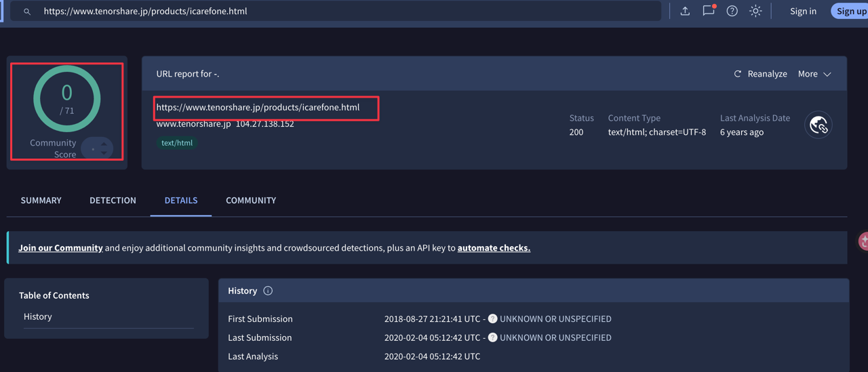This screenshot has width=868, height=372.
Task: Click question icon beside Last Submission date
Action: (x=492, y=337)
